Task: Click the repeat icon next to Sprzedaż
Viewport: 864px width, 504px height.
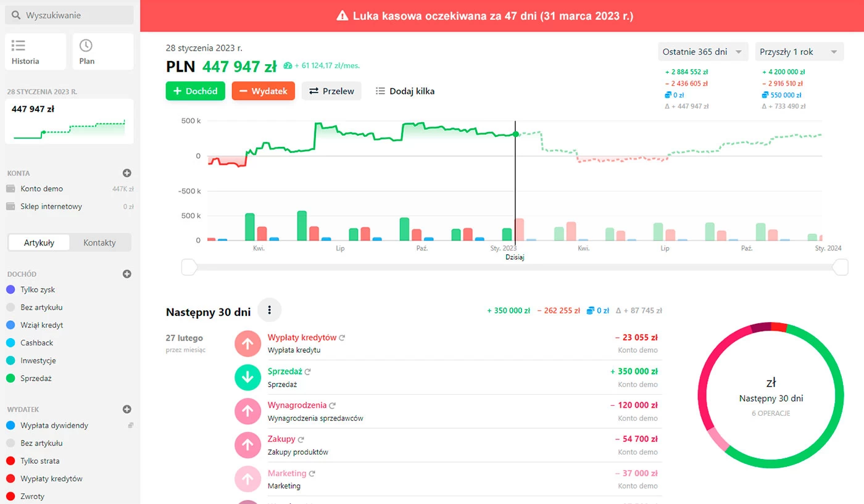Action: pyautogui.click(x=307, y=372)
